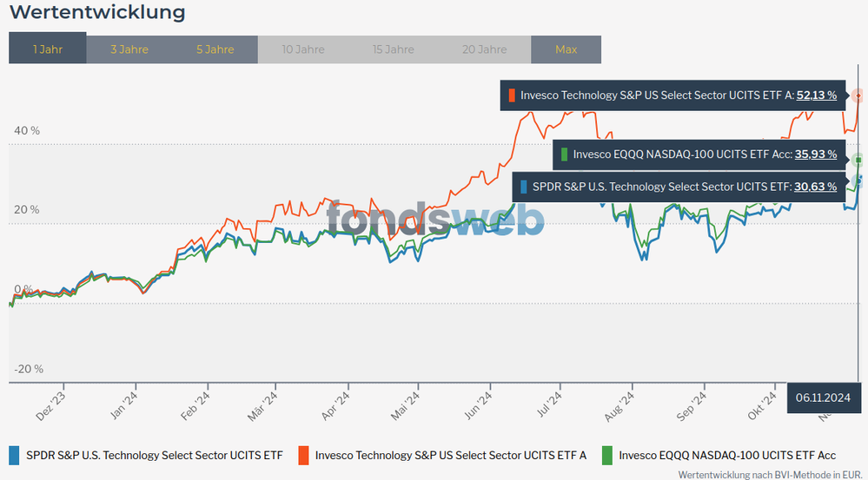Toggle SPDR S&P U.S. Technology series via legend label
Viewport: 868px width, 480px height.
pyautogui.click(x=155, y=455)
